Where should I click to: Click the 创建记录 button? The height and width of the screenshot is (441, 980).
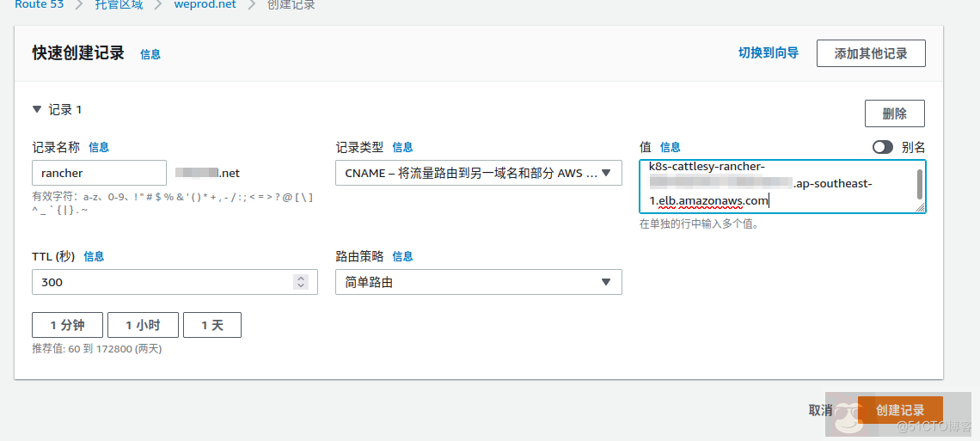point(899,410)
